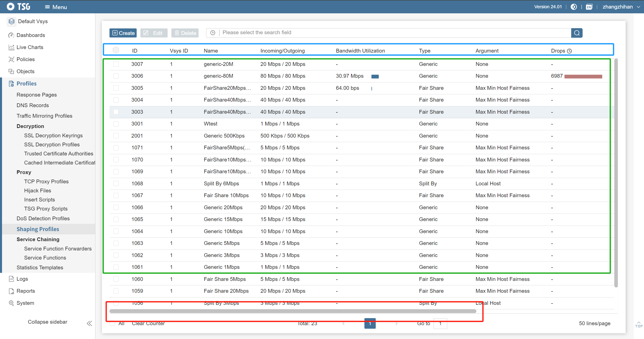Click the collapse sidebar double-chevron icon
This screenshot has width=644, height=339.
click(x=89, y=323)
